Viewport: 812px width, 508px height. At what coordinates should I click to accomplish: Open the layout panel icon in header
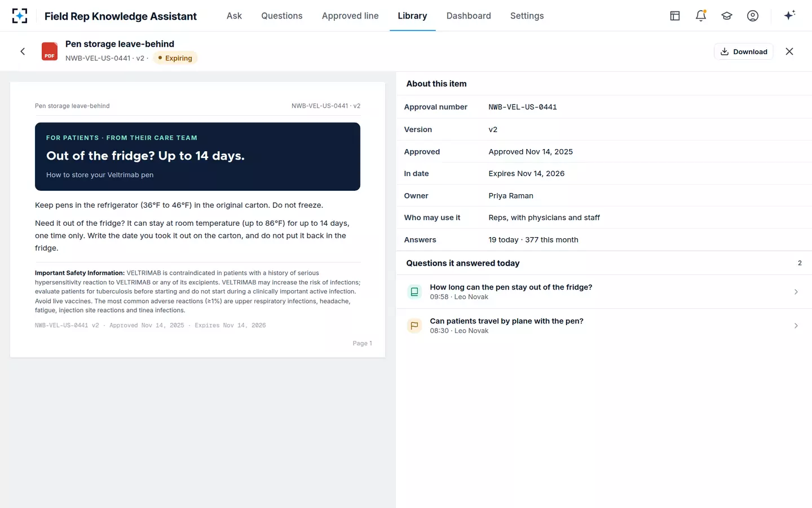click(675, 16)
